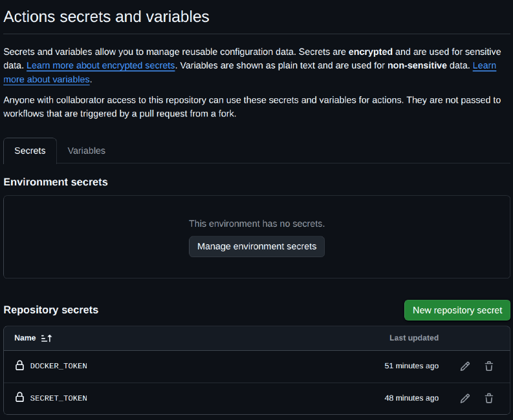Select the SECRET_TOKEN secret name
Viewport: 513px width, 420px height.
click(x=59, y=398)
